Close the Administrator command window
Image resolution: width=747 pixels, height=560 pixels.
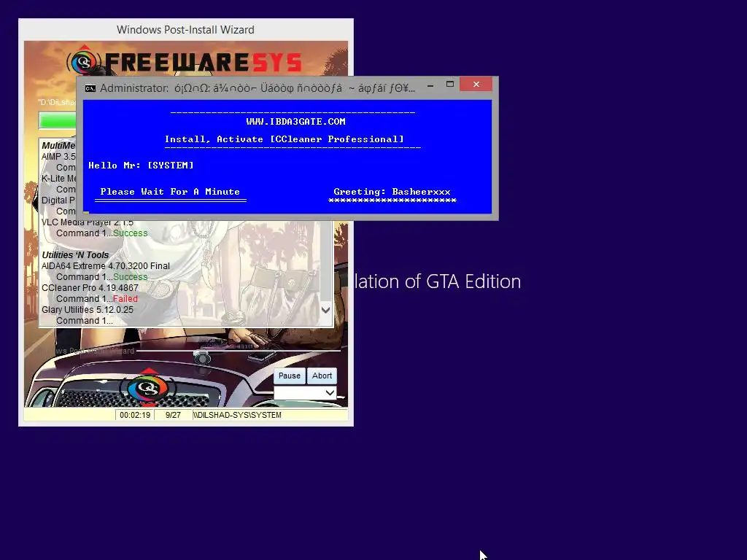pos(476,85)
